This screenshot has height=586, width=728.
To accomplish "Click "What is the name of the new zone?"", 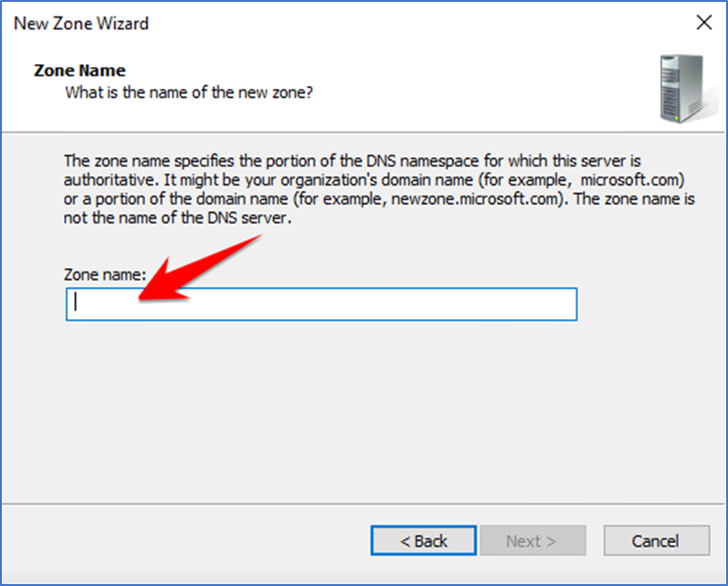I will (x=189, y=92).
